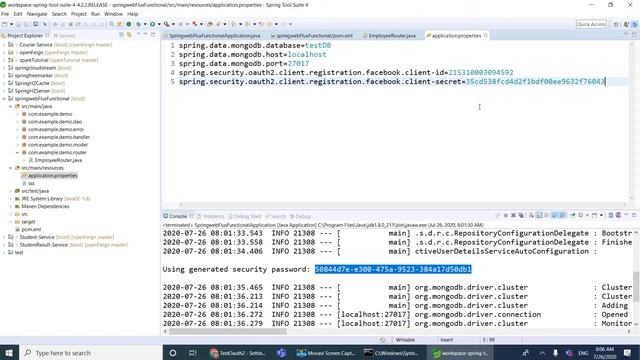Click the External Tools toolbar icon
The width and height of the screenshot is (640, 360).
pos(167,24)
